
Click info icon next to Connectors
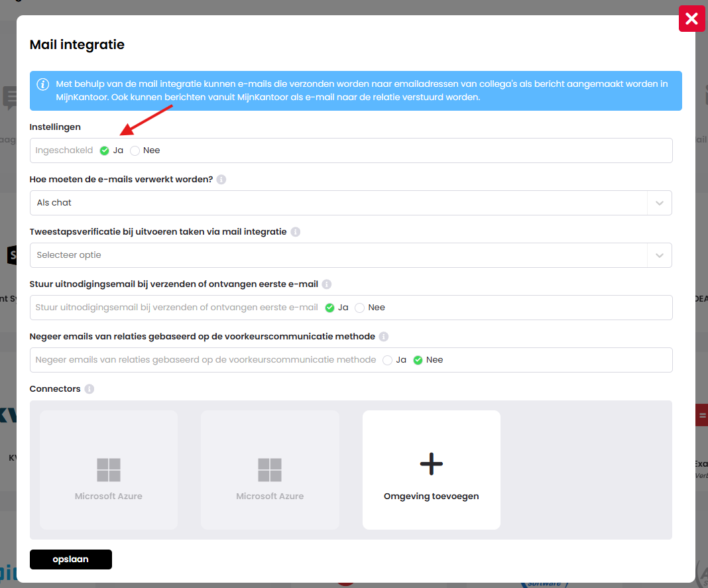89,389
